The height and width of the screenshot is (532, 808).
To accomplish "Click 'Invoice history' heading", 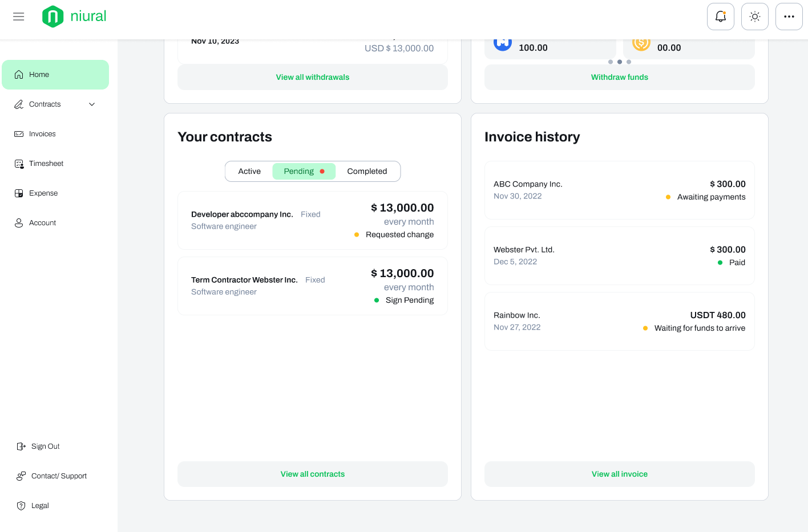I will tap(532, 137).
